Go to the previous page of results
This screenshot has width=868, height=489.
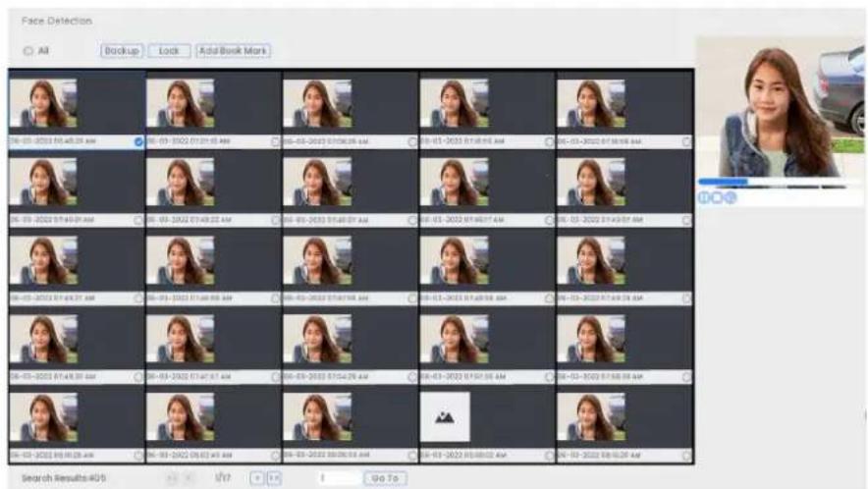pyautogui.click(x=189, y=478)
